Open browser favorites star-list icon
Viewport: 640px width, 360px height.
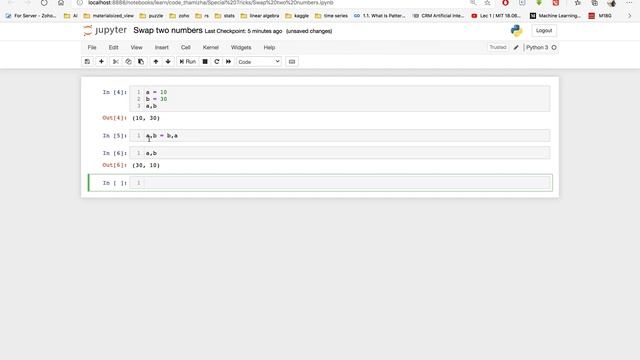click(x=578, y=2)
